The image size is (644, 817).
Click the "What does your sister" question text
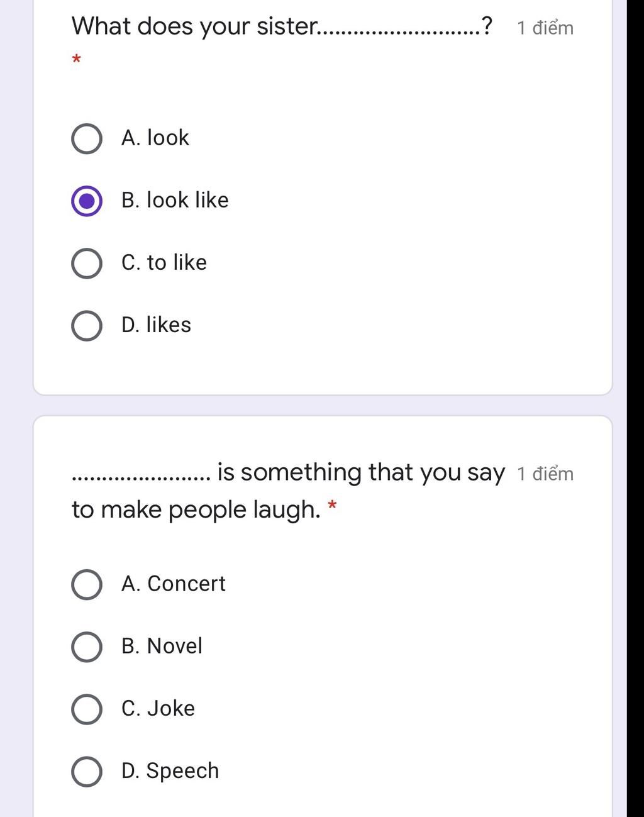tap(195, 26)
